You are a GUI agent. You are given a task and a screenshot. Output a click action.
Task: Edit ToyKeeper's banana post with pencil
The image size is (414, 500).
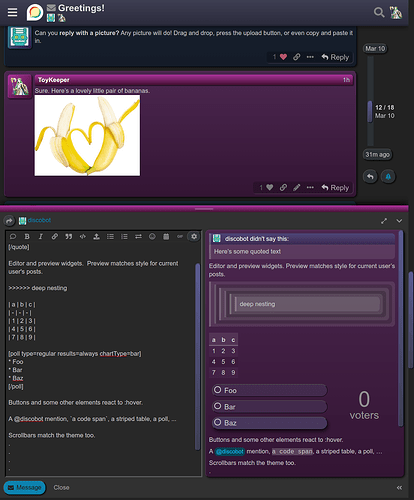pyautogui.click(x=296, y=188)
